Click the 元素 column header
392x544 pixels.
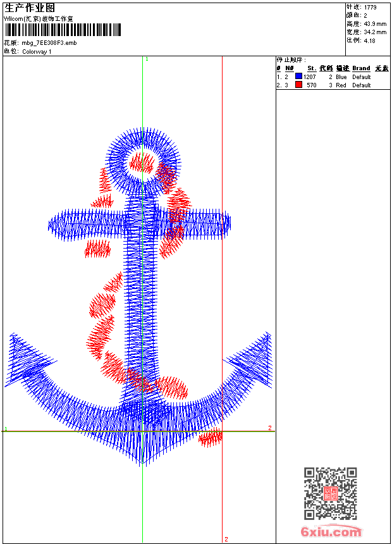coord(382,68)
